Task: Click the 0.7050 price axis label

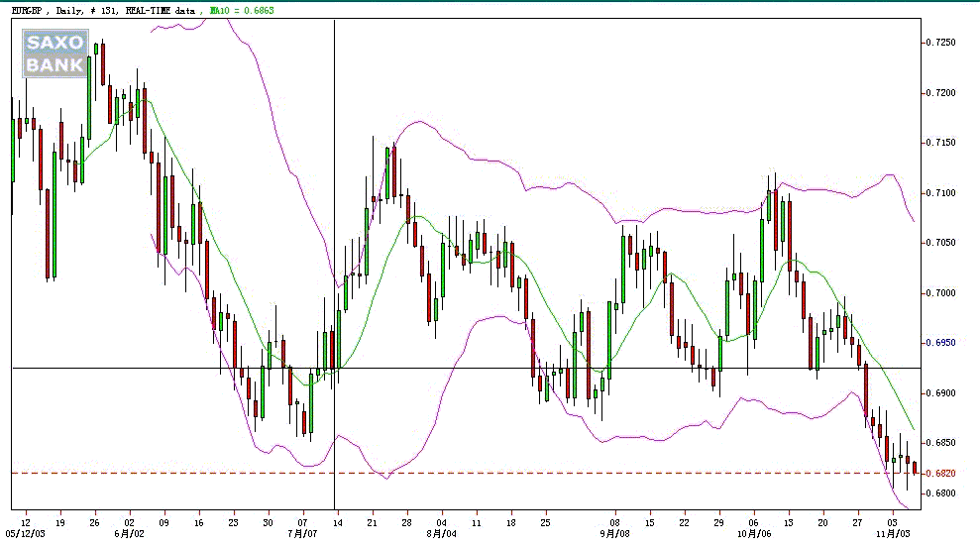Action: 940,243
